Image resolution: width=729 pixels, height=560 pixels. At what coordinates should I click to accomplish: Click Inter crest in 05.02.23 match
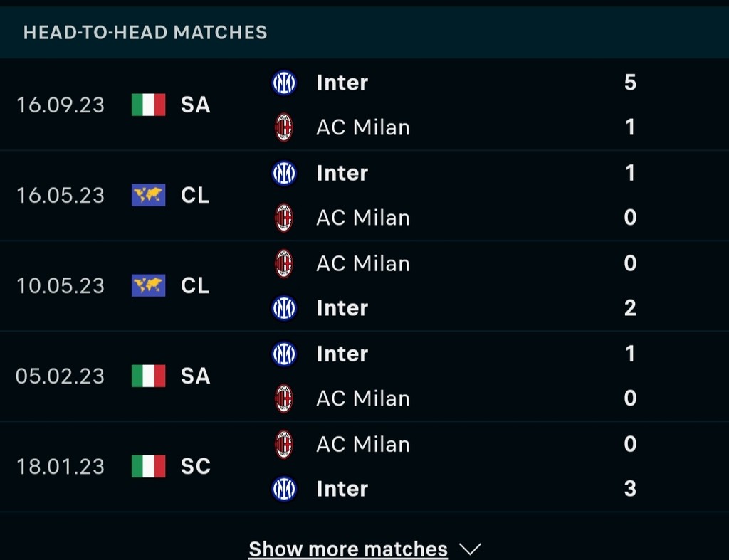(x=284, y=354)
